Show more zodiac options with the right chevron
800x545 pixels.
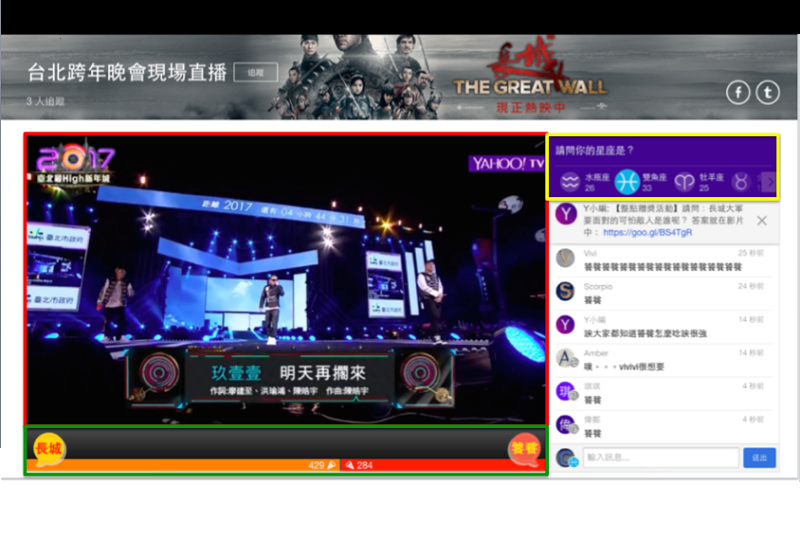coord(770,182)
